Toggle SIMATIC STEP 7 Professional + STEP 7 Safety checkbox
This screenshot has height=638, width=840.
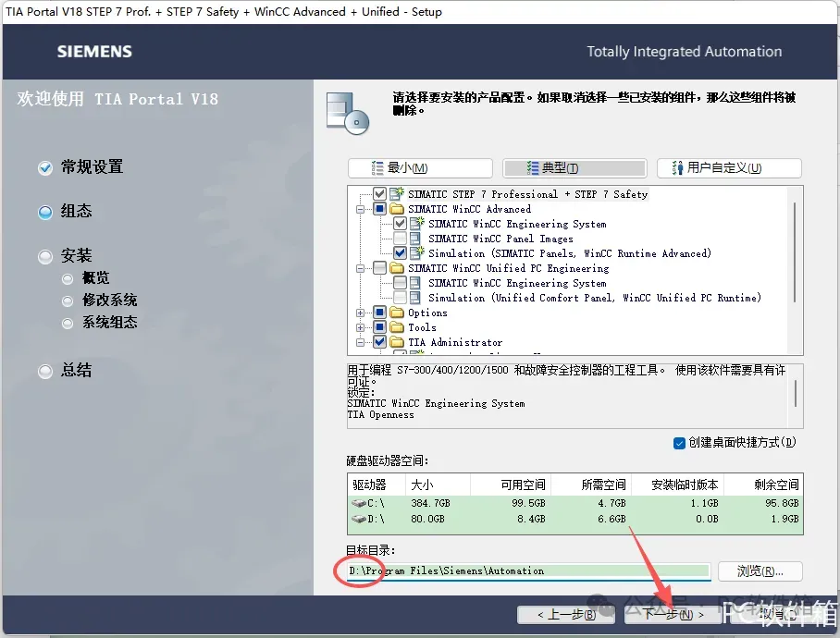click(x=380, y=194)
